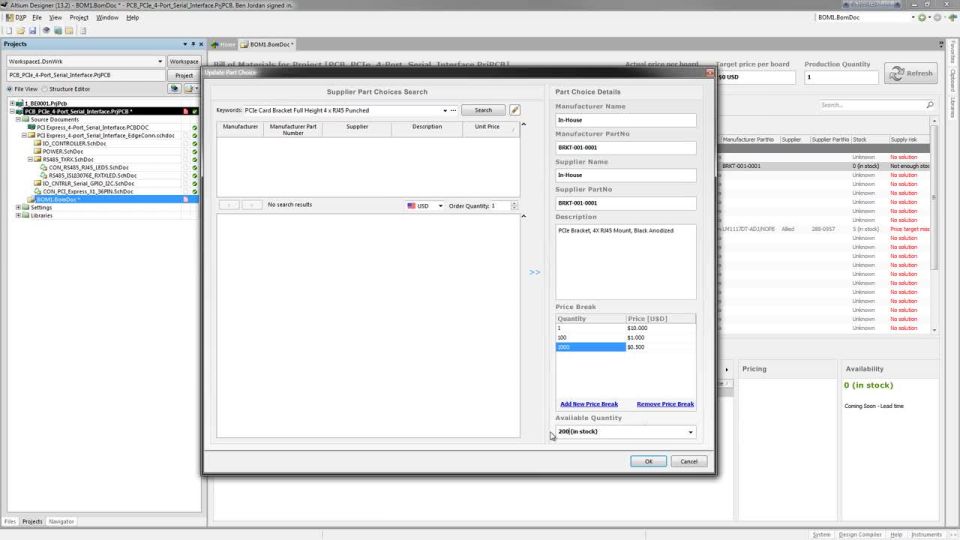The height and width of the screenshot is (540, 960).
Task: Close the Update Part Choice dialog
Action: (x=710, y=72)
